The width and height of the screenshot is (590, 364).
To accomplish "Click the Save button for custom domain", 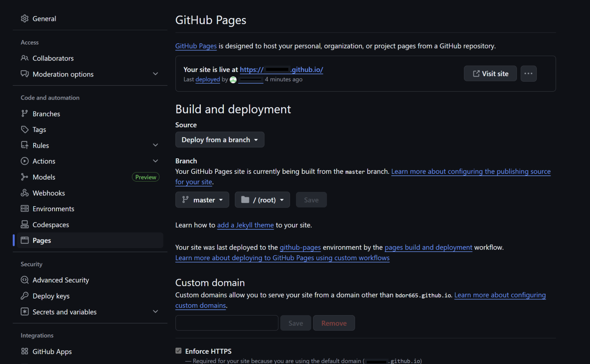I will [296, 323].
